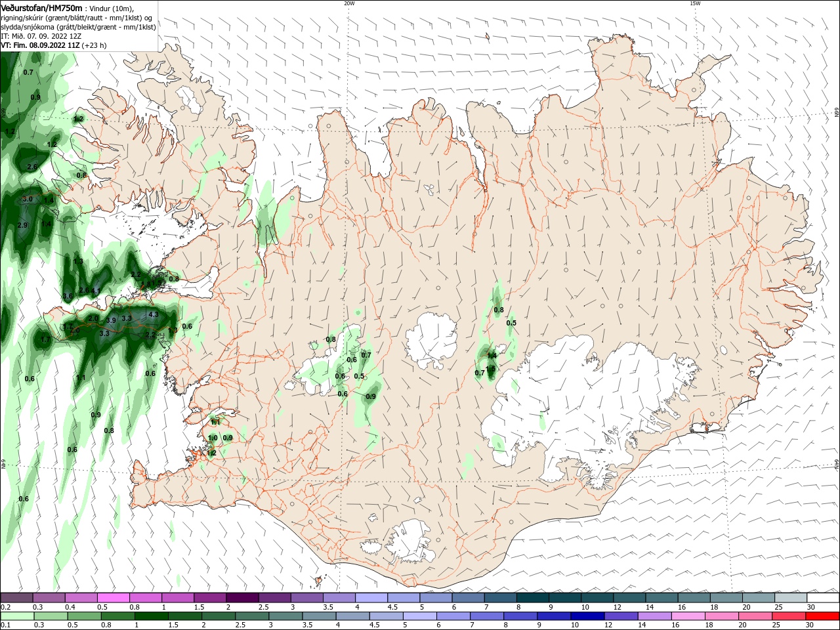Pick the bright red 30 swatch, bottom legend
The image size is (840, 630).
(x=823, y=616)
